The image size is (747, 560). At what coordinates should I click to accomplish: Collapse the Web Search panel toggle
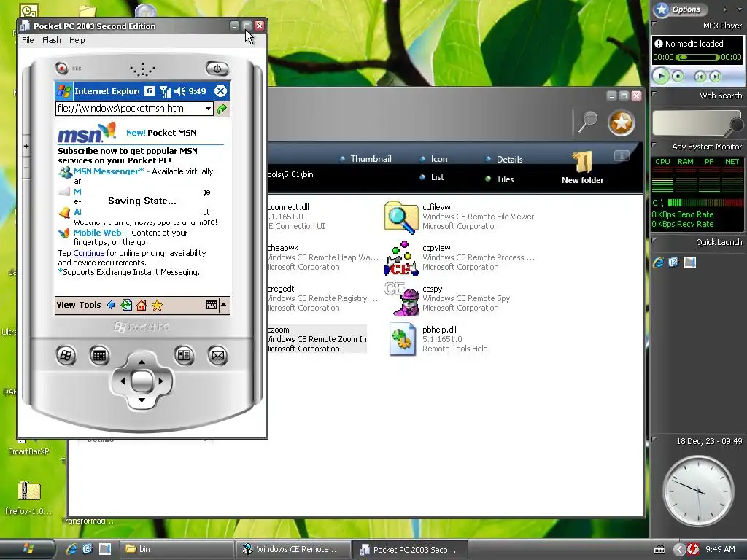click(x=654, y=93)
